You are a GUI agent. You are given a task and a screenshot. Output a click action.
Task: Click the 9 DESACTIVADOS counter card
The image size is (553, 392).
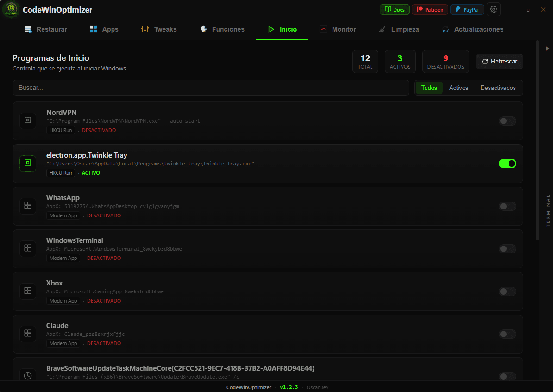pos(446,61)
